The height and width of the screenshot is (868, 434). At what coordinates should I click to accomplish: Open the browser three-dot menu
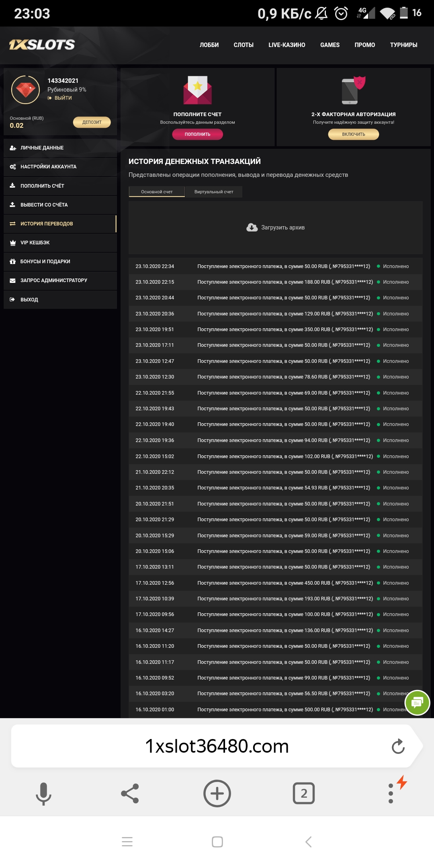pos(391,793)
